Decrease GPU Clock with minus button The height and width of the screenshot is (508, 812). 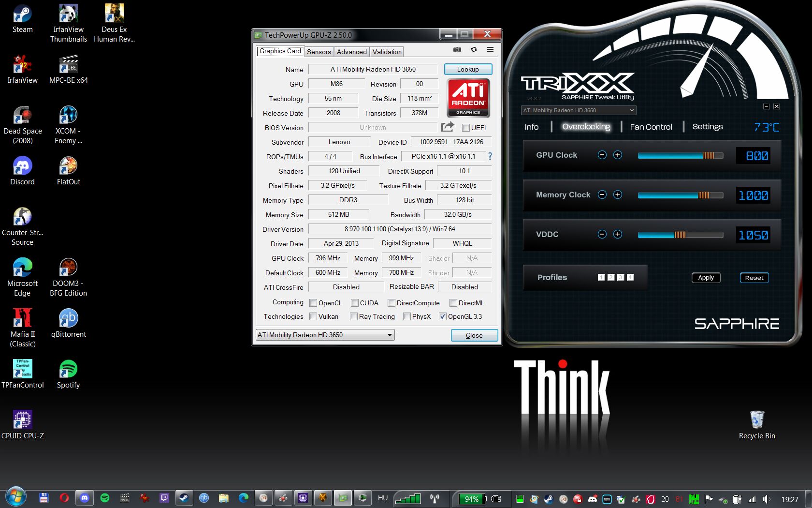pyautogui.click(x=602, y=155)
